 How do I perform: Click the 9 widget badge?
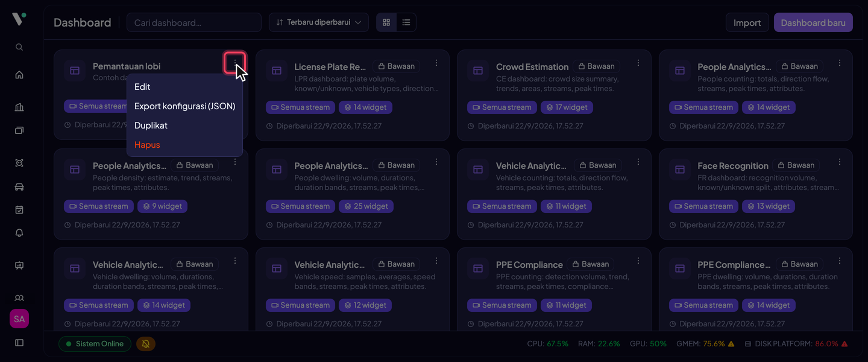point(162,206)
